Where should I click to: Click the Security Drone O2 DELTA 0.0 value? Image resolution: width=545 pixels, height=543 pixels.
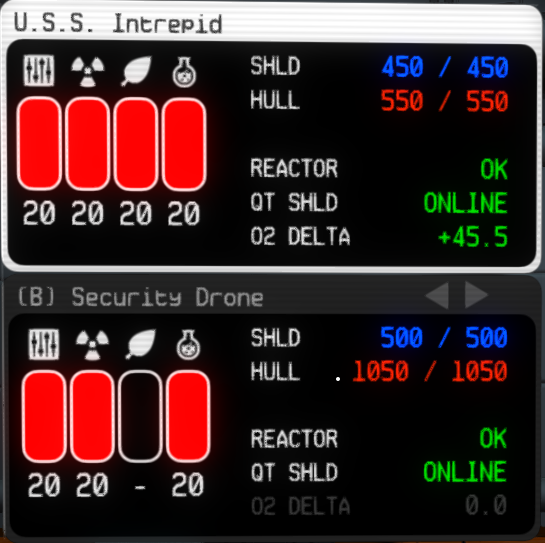tap(486, 505)
